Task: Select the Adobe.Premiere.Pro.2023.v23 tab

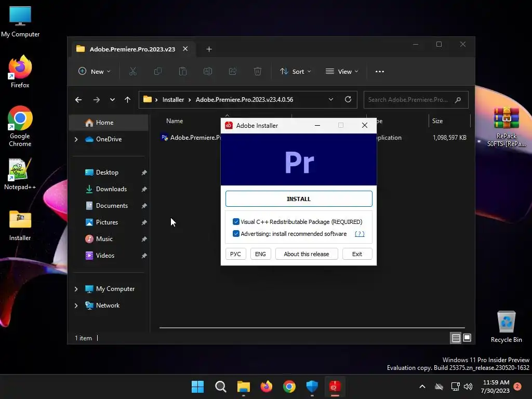Action: pyautogui.click(x=132, y=49)
